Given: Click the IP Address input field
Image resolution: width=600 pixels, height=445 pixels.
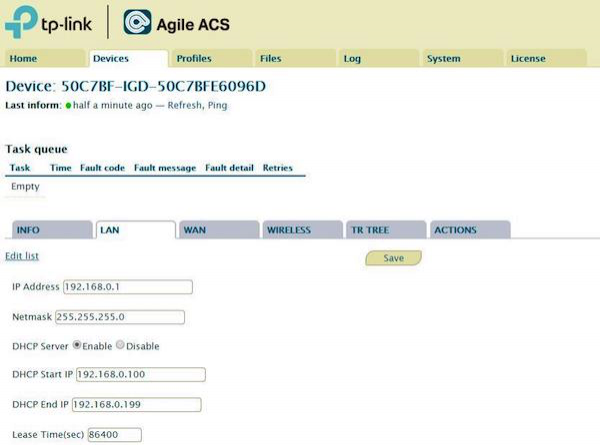Looking at the screenshot, I should [127, 287].
